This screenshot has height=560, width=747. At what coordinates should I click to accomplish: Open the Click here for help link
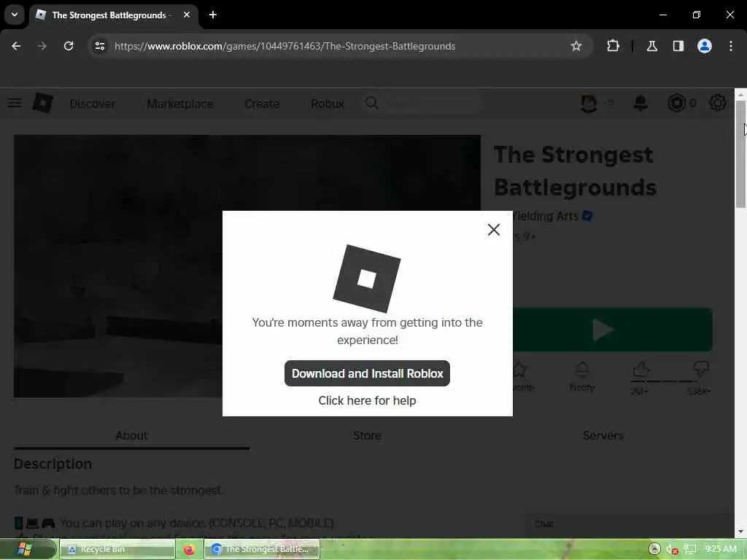pyautogui.click(x=367, y=400)
